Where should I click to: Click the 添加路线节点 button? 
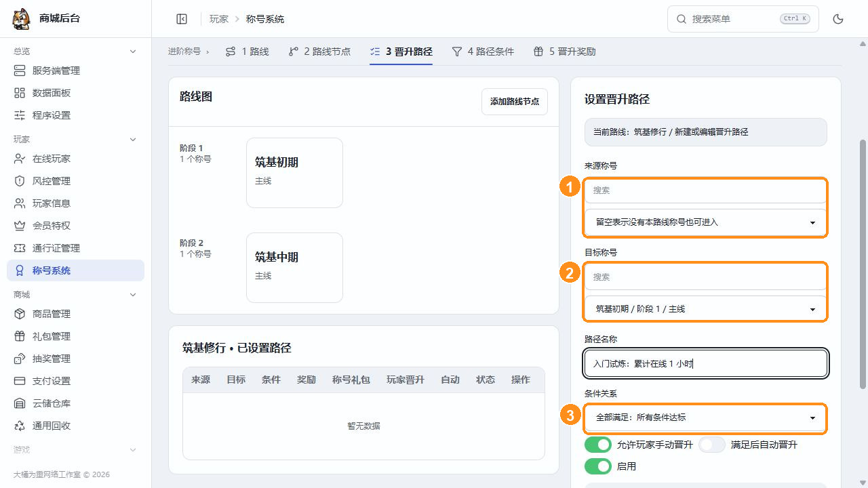[515, 102]
